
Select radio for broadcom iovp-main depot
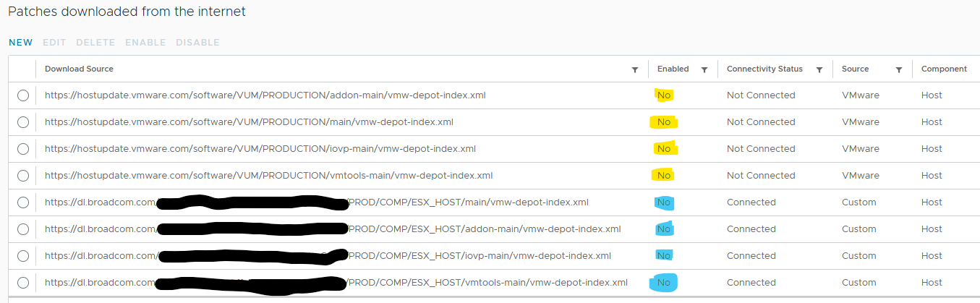tap(23, 256)
